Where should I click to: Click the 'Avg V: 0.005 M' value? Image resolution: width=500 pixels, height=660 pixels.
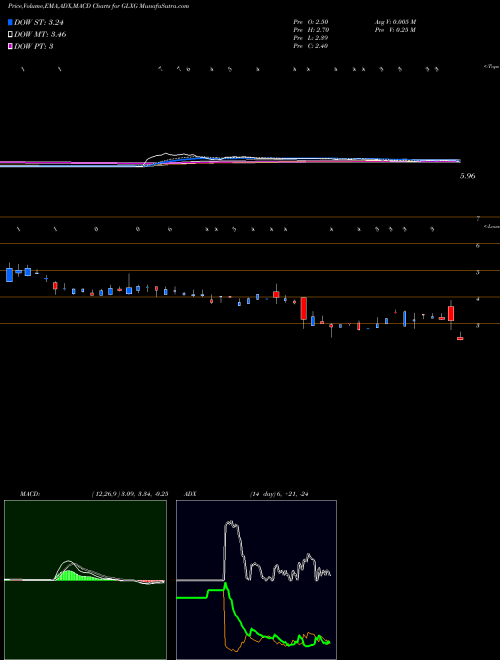click(395, 21)
